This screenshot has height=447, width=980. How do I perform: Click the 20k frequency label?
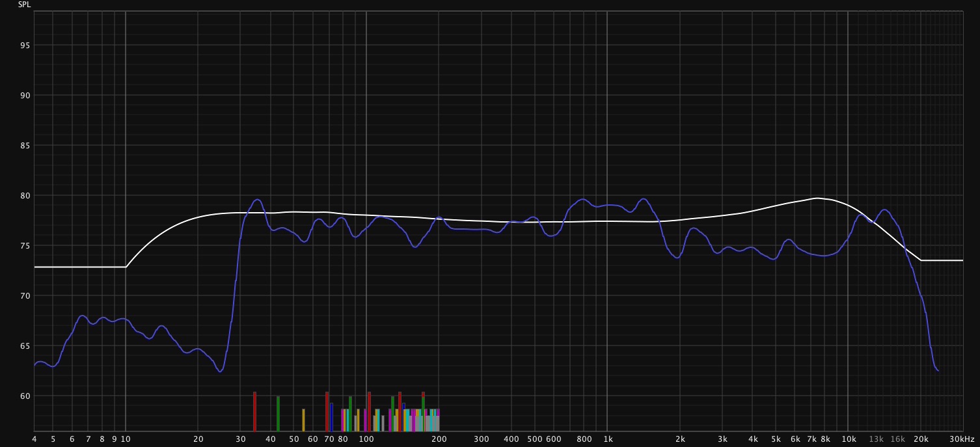click(921, 439)
